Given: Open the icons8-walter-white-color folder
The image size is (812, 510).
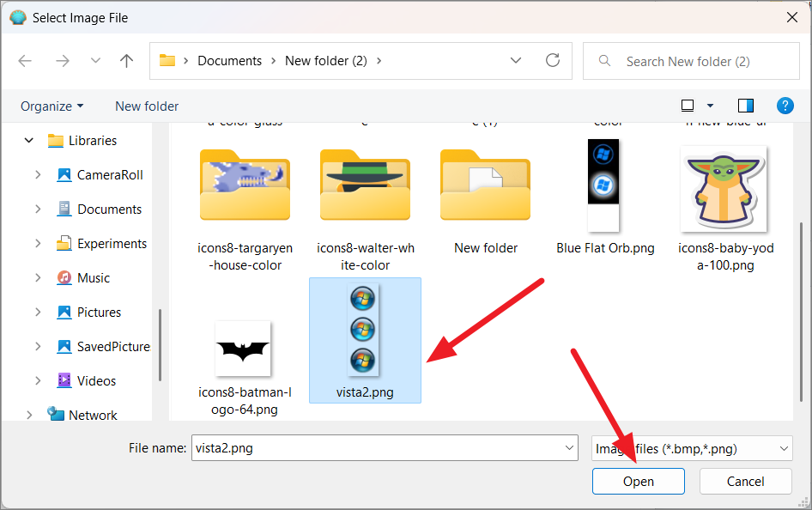Looking at the screenshot, I should [x=365, y=185].
